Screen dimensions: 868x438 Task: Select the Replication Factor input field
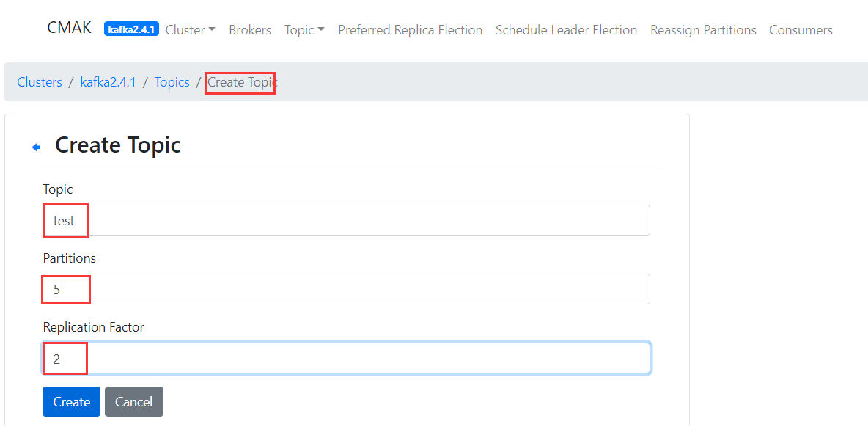click(346, 359)
